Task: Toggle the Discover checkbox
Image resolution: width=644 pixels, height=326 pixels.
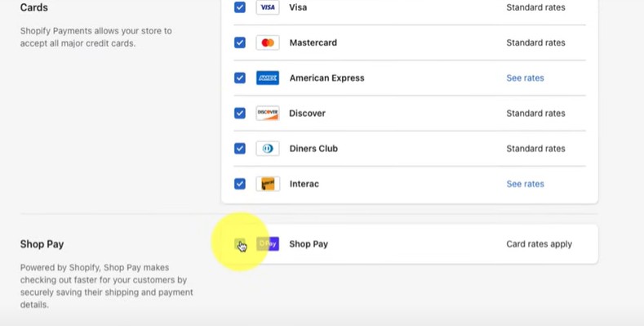Action: click(240, 114)
